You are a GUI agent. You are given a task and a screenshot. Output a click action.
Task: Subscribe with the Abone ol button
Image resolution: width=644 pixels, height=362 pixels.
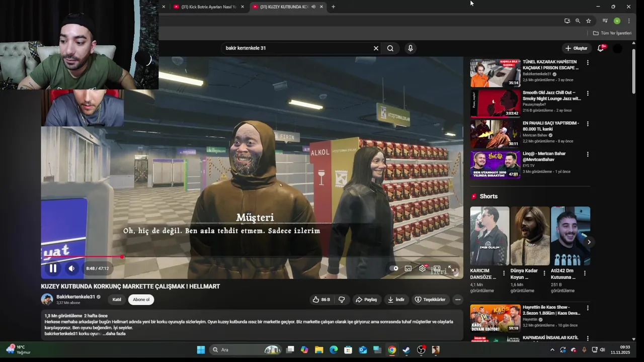(141, 300)
